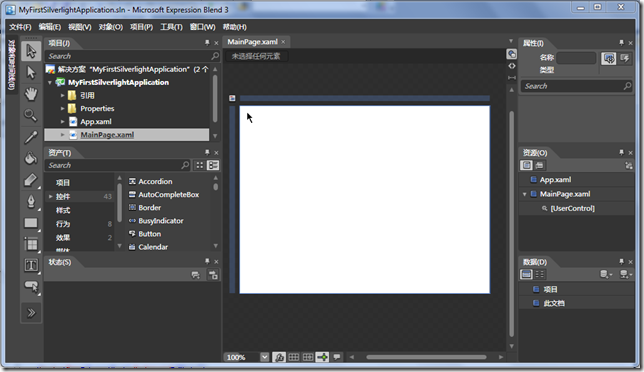Switch Assets panel to list view
Image resolution: width=644 pixels, height=372 pixels.
click(213, 165)
